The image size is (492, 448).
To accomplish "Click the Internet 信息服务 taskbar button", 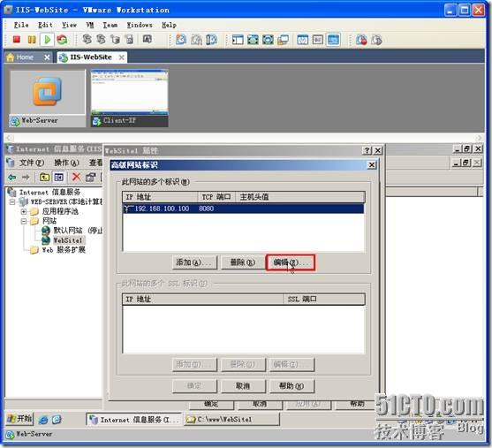I will pyautogui.click(x=134, y=420).
